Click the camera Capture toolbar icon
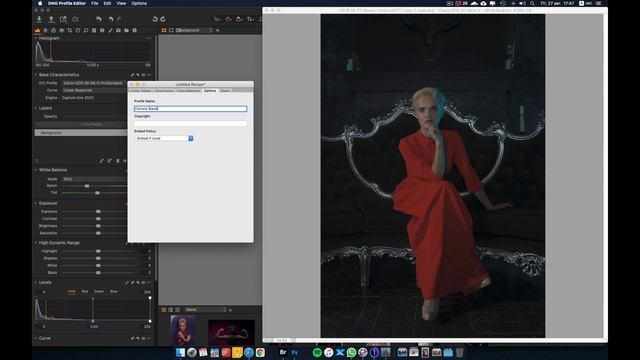The width and height of the screenshot is (640, 360). click(x=76, y=19)
